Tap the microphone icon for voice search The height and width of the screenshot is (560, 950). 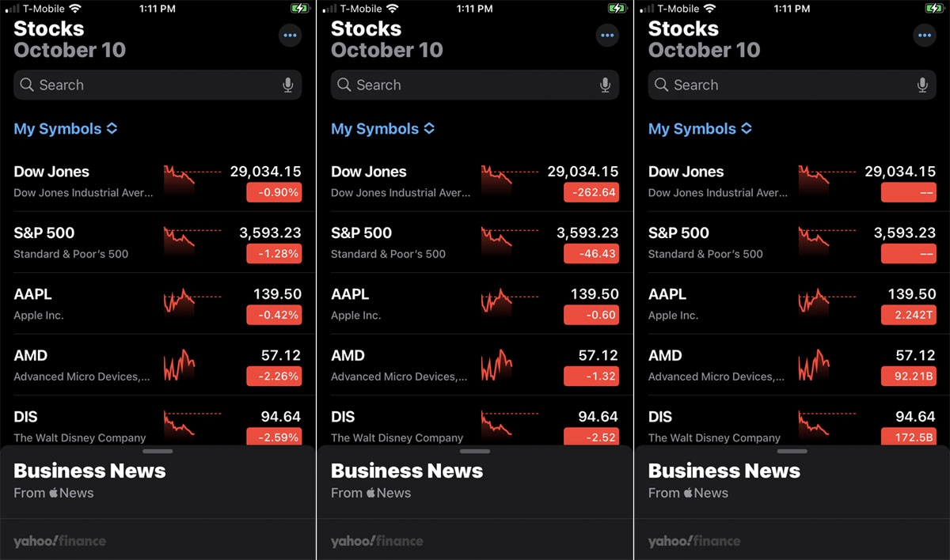pyautogui.click(x=288, y=85)
